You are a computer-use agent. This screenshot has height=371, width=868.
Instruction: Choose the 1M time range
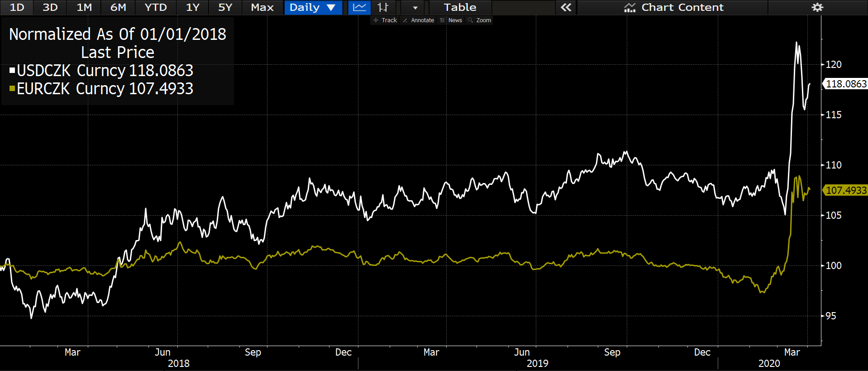84,7
